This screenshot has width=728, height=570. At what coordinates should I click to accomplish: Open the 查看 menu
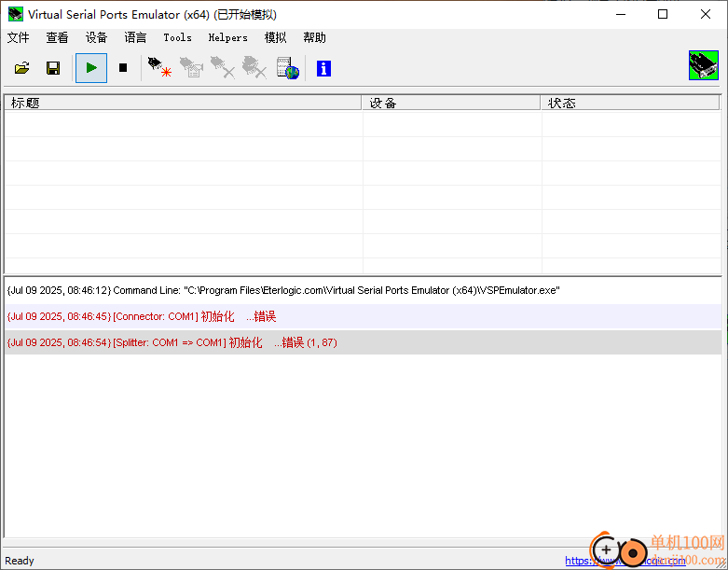click(x=57, y=37)
